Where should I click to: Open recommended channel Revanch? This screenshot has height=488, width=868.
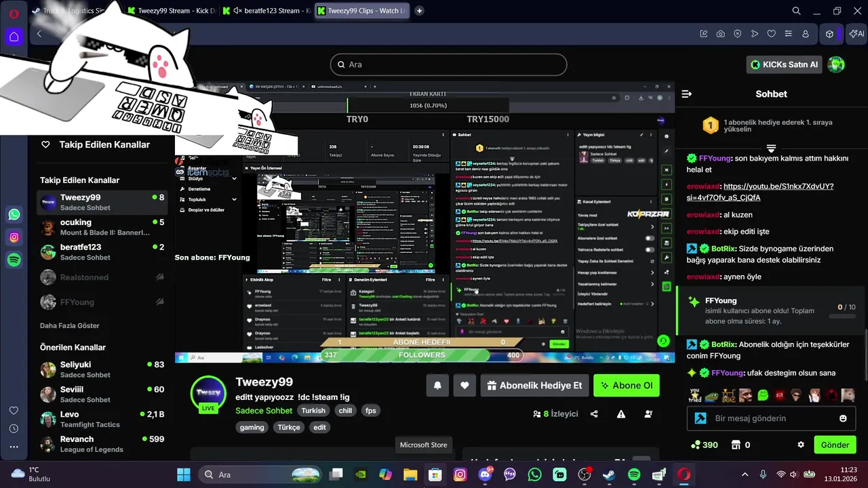click(x=102, y=444)
